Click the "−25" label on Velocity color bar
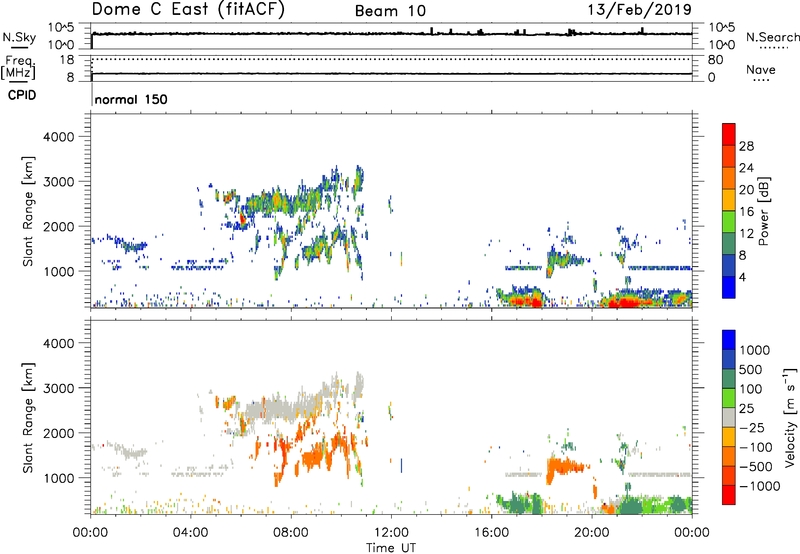The image size is (800, 554). (752, 428)
